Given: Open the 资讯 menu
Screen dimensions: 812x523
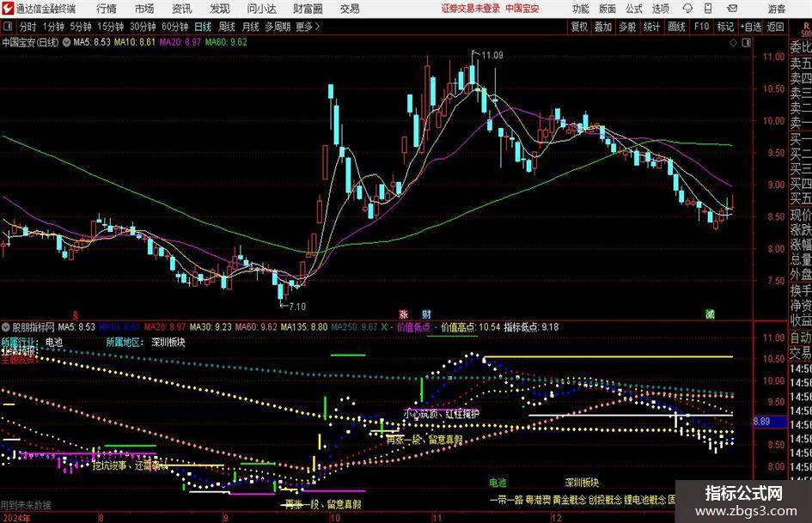Looking at the screenshot, I should pyautogui.click(x=182, y=9).
